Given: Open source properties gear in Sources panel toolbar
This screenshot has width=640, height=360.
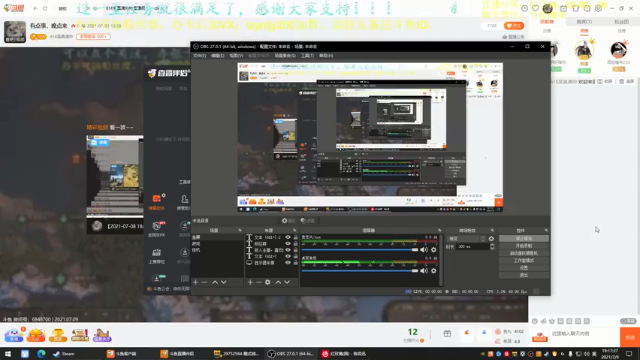Looking at the screenshot, I should 268,282.
